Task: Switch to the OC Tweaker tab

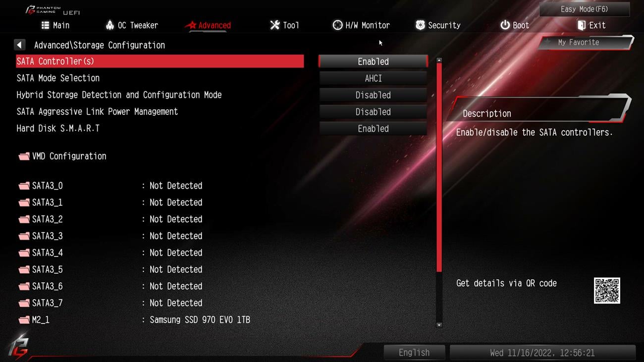Action: pos(132,25)
